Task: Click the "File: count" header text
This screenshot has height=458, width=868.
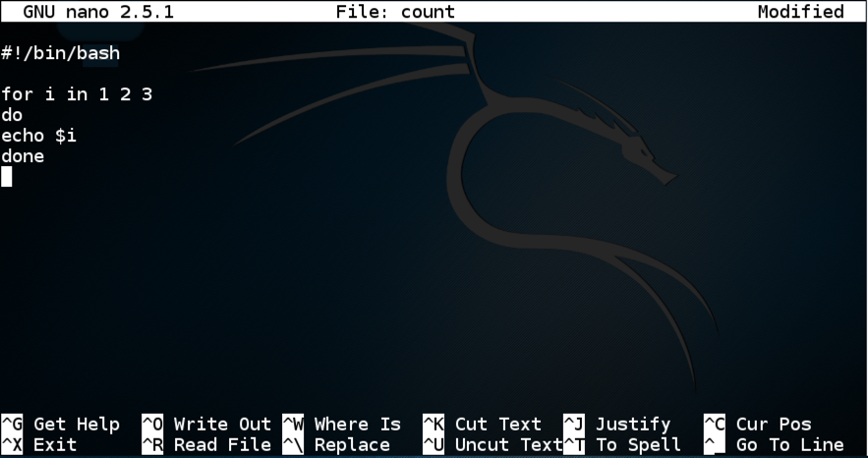Action: coord(395,12)
